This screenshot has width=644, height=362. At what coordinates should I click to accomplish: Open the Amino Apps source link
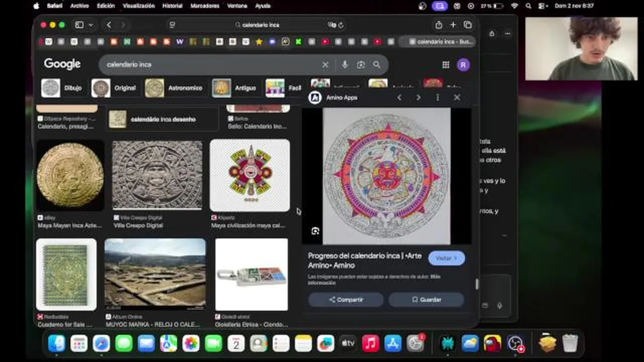(333, 98)
